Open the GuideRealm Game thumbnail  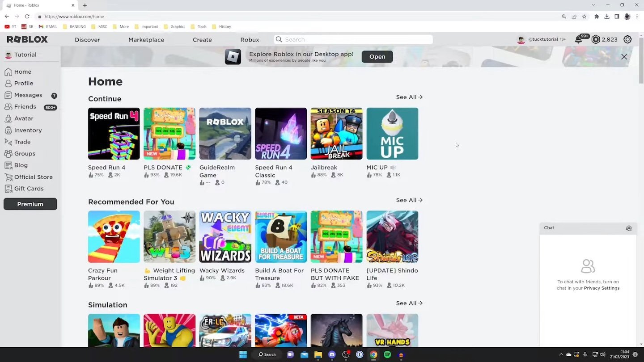point(225,134)
